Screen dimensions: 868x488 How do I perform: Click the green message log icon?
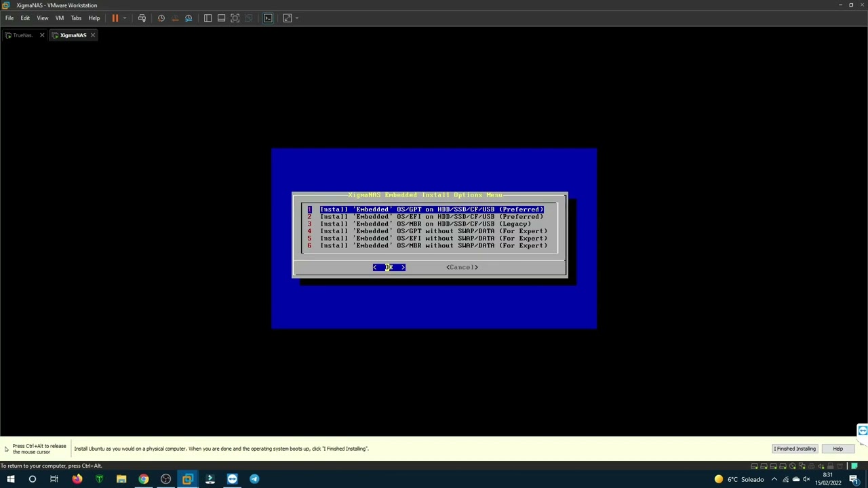coord(854,466)
